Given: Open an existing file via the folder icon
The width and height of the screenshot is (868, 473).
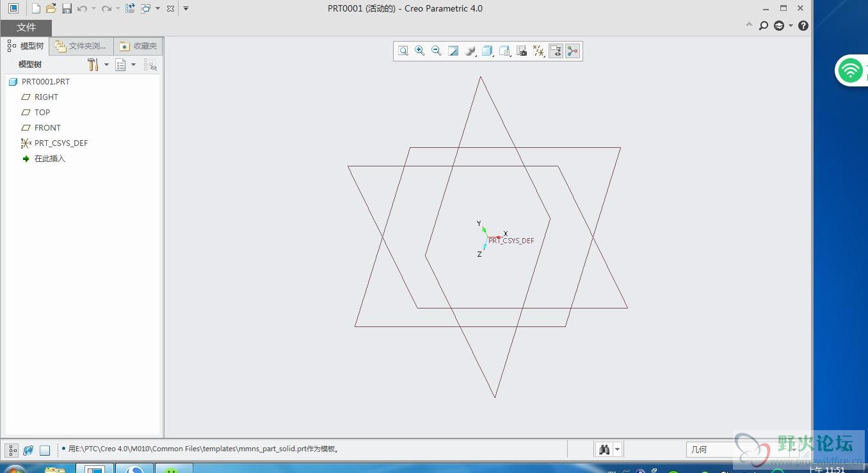Looking at the screenshot, I should pyautogui.click(x=51, y=8).
